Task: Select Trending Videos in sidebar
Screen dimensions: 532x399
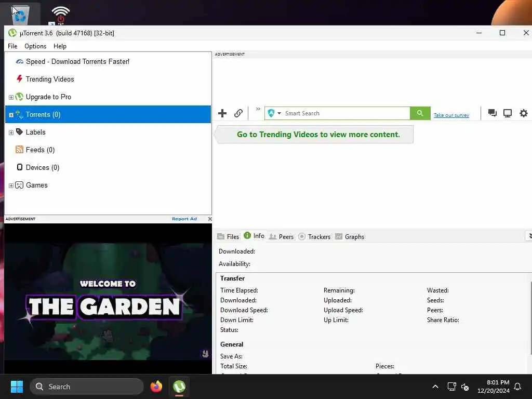Action: coord(50,79)
